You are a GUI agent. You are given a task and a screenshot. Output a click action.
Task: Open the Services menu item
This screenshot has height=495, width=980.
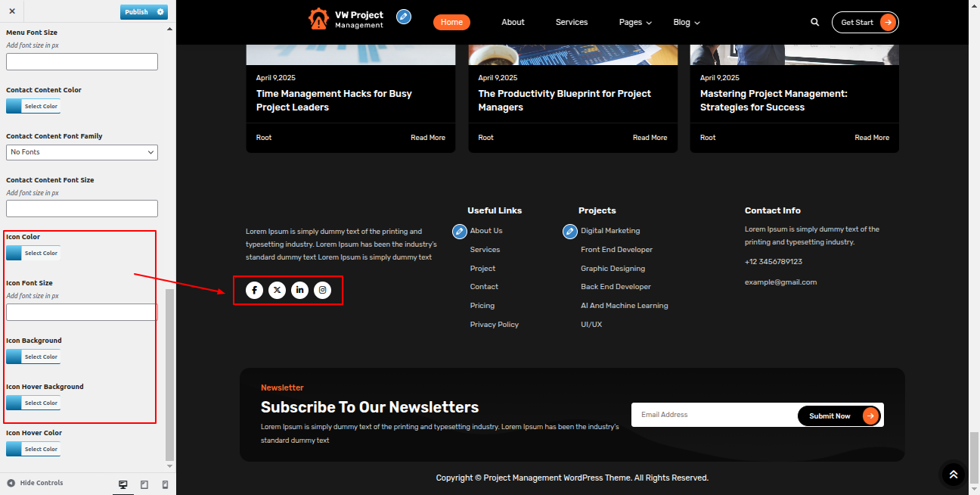(571, 23)
